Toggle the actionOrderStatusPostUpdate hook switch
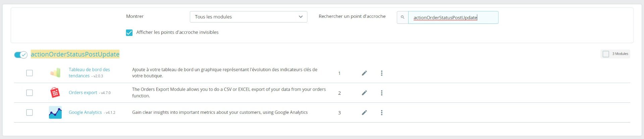This screenshot has height=139, width=644. coord(21,55)
